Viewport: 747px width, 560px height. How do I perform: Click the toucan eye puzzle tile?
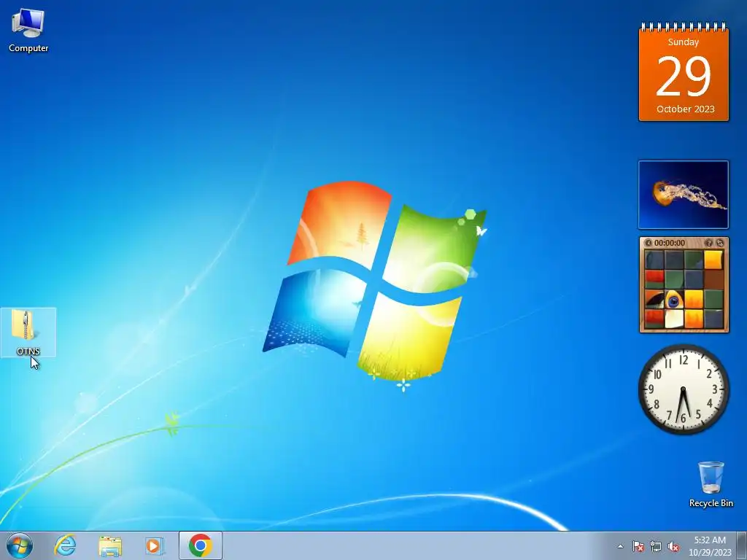(674, 299)
